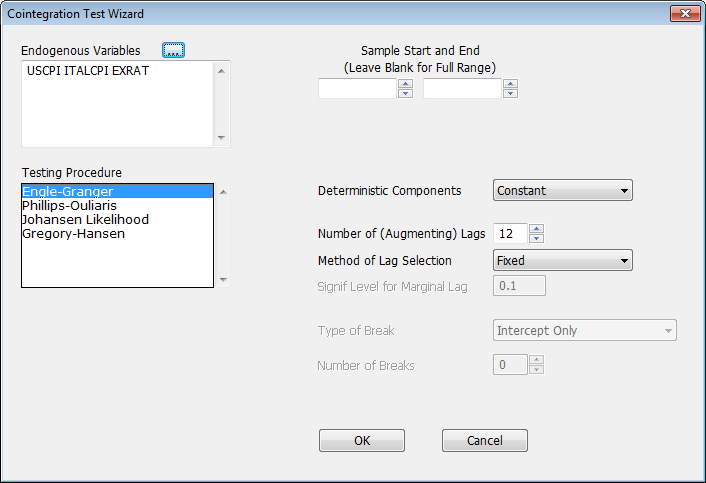Image resolution: width=706 pixels, height=483 pixels.
Task: Open the Deterministic Components dropdown
Action: coord(563,190)
